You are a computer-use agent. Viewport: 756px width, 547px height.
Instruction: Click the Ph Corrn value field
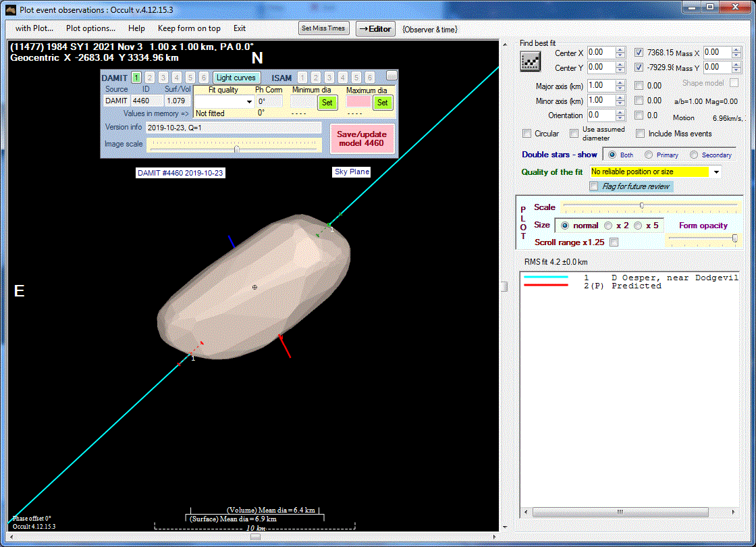(x=269, y=101)
